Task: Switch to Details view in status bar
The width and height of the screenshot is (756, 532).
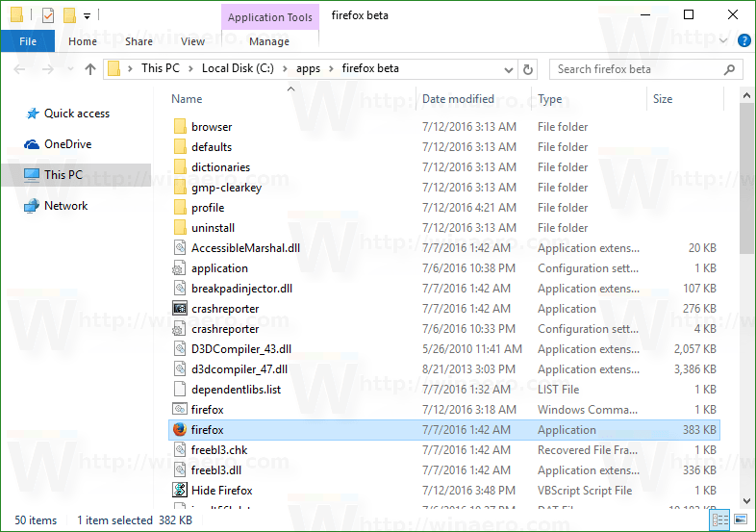Action: click(x=719, y=519)
